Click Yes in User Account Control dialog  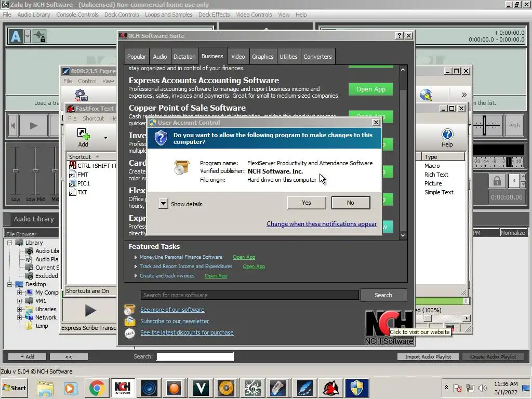click(307, 203)
